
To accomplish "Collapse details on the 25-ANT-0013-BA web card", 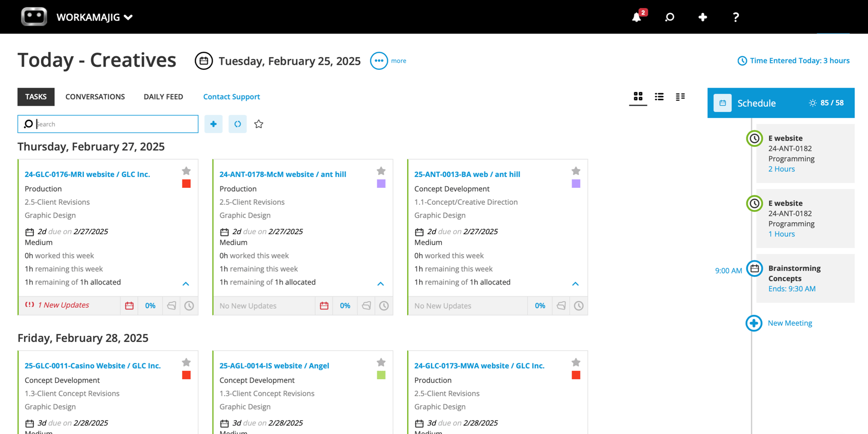I will (575, 284).
